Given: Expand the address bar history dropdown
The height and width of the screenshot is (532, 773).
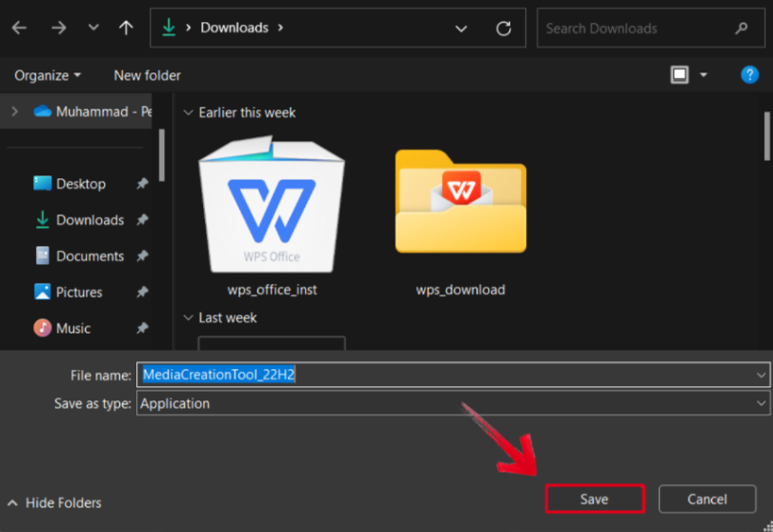Looking at the screenshot, I should [461, 29].
